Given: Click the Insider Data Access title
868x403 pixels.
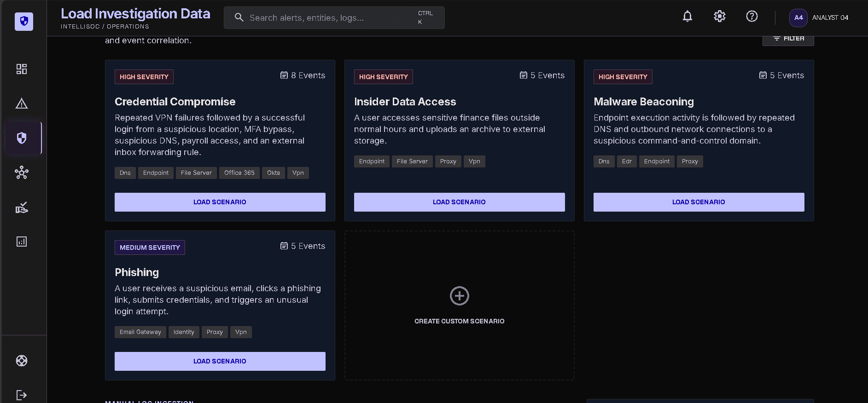Looking at the screenshot, I should coord(405,102).
